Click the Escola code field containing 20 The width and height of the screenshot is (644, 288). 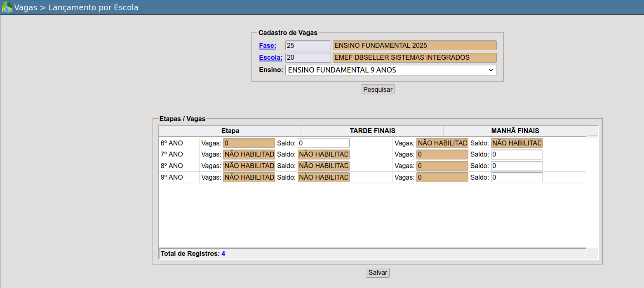coord(308,58)
